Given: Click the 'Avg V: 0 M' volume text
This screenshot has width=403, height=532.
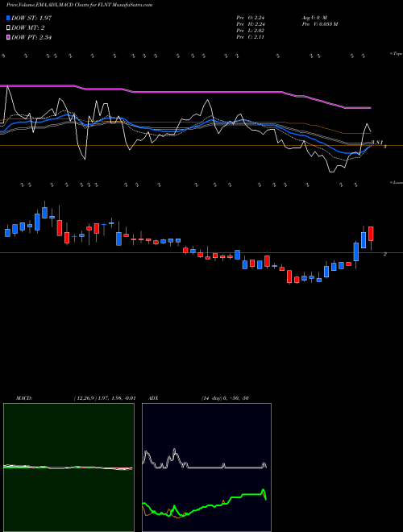Looking at the screenshot, I should click(x=314, y=18).
